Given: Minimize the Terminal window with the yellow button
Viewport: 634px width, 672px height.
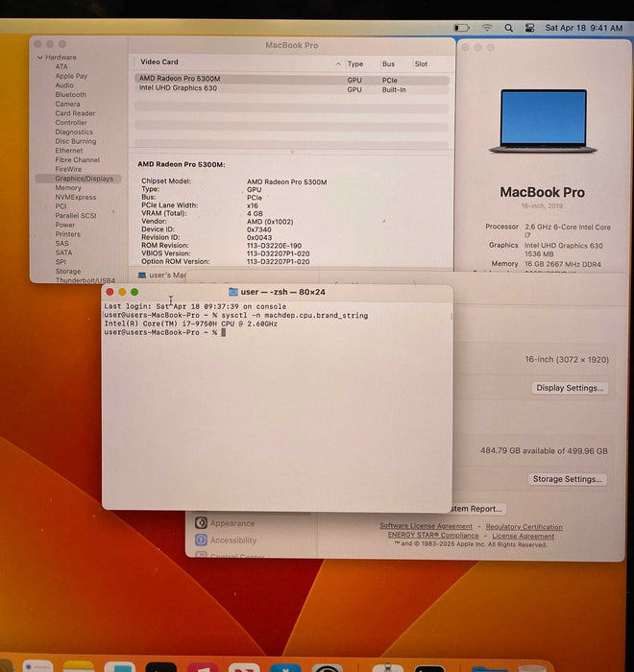Looking at the screenshot, I should click(x=122, y=292).
